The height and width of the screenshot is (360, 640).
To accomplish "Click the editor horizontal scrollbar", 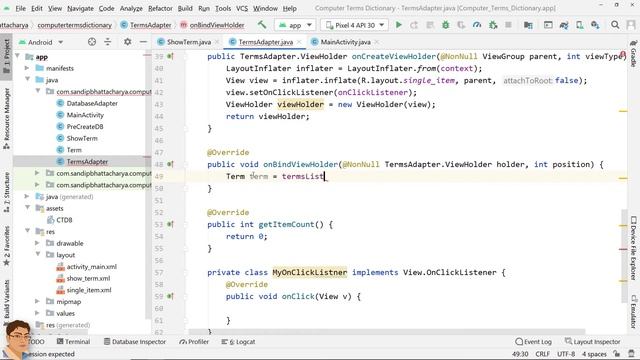I will point(387,331).
